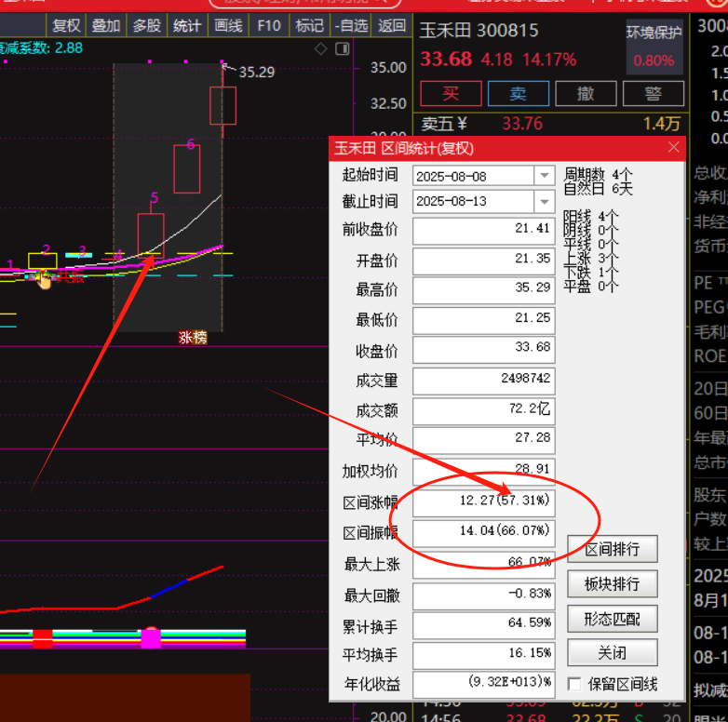The height and width of the screenshot is (722, 728).
Task: Click the 警 alert button
Action: coord(653,94)
